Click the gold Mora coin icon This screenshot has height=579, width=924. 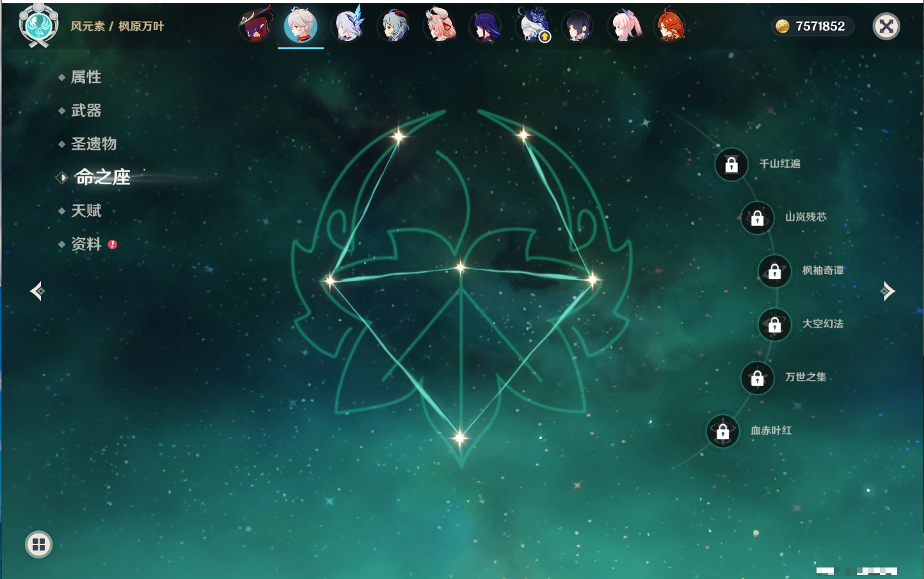782,26
